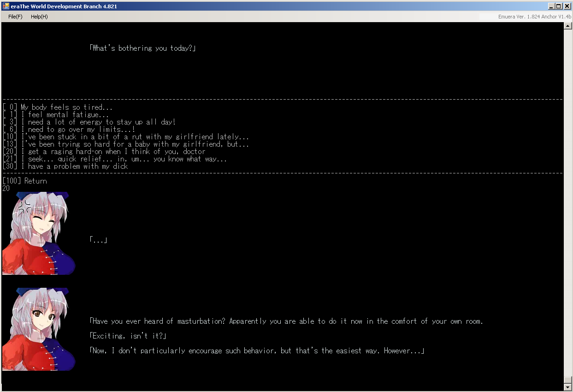Click the application icon in the title bar
The height and width of the screenshot is (392, 573).
[6, 6]
